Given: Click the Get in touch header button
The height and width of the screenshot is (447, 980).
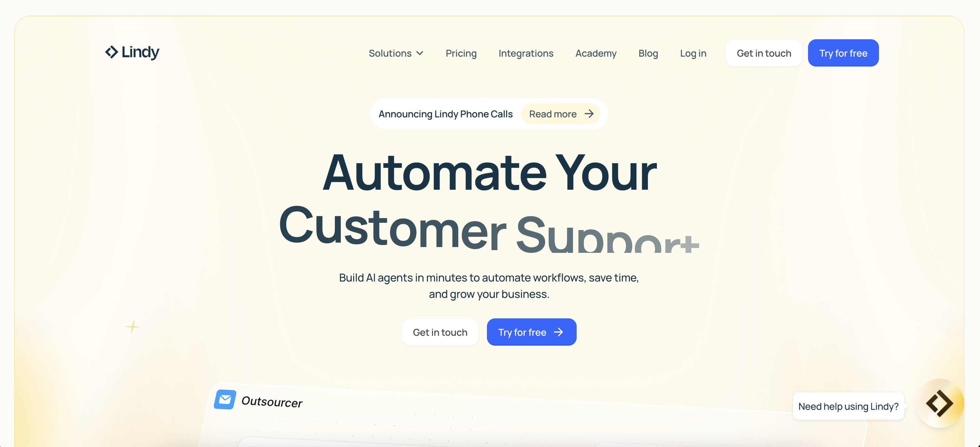Looking at the screenshot, I should point(764,53).
